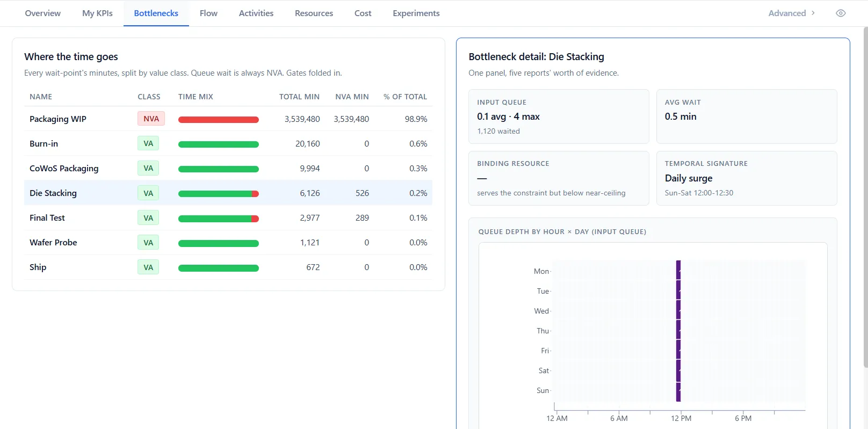Click the Packaging WIP red time mix bar
Viewport: 868px width, 429px height.
tap(219, 120)
